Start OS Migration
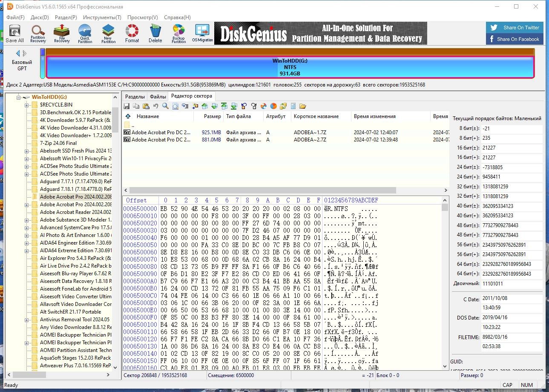Viewport: 549px width, 392px height. coord(202,33)
